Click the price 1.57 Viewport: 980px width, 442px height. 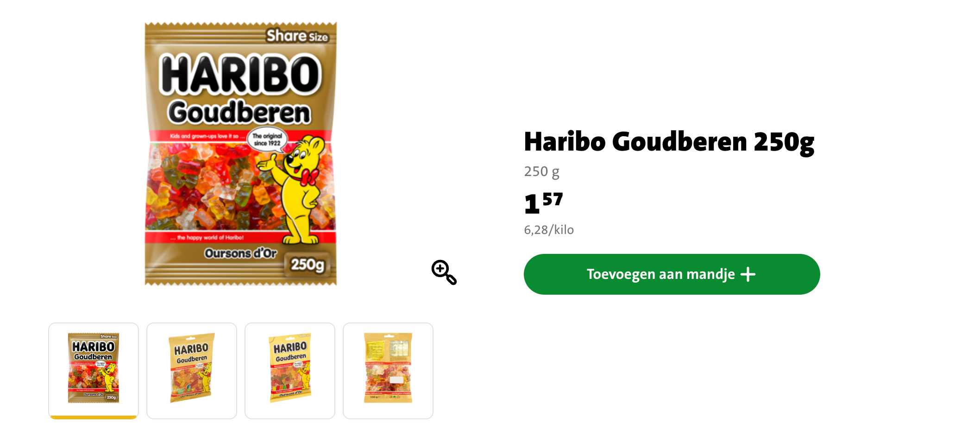(x=543, y=203)
